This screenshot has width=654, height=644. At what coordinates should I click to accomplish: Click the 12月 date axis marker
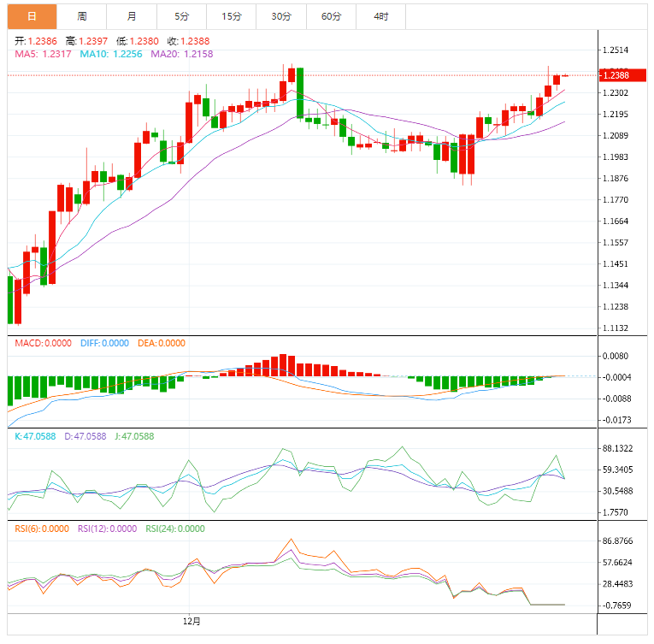pos(191,621)
